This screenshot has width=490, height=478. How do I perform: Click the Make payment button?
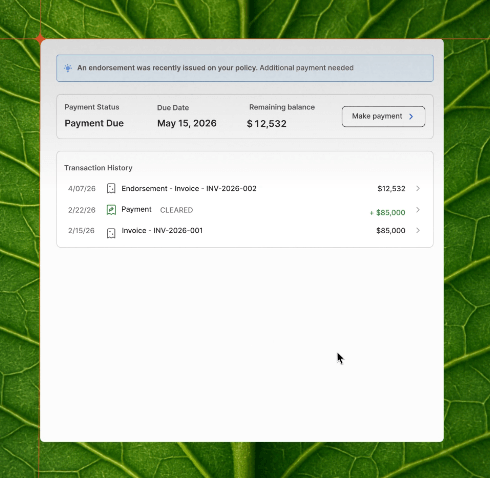click(x=383, y=116)
